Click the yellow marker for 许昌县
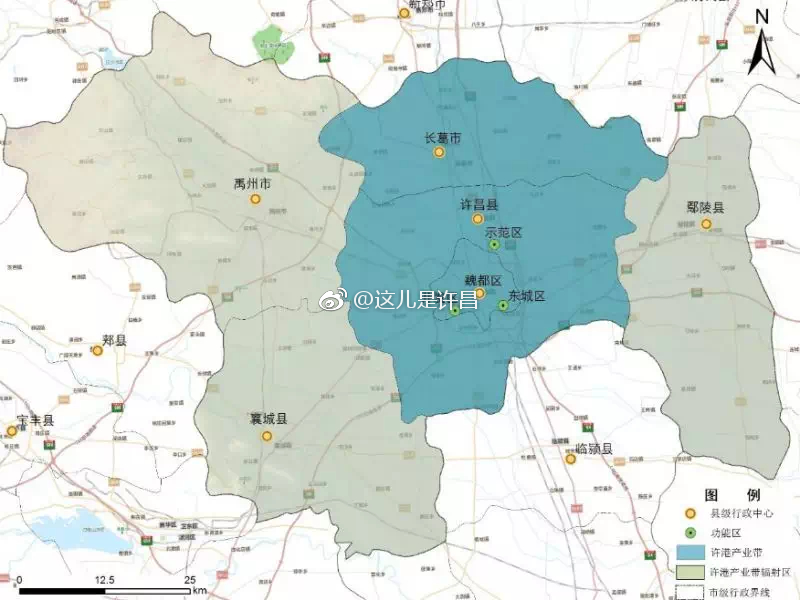Image resolution: width=800 pixels, height=600 pixels. click(478, 219)
